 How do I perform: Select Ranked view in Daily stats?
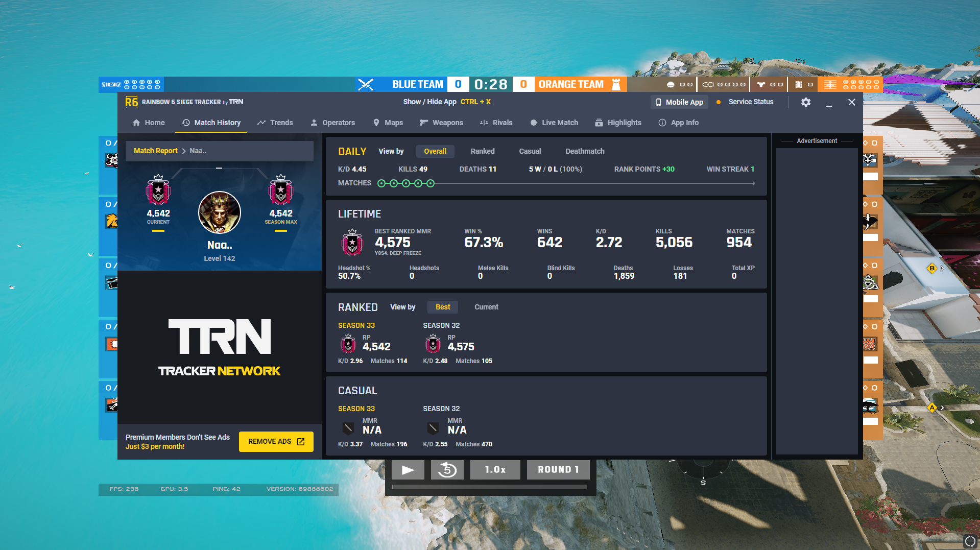[x=482, y=151]
